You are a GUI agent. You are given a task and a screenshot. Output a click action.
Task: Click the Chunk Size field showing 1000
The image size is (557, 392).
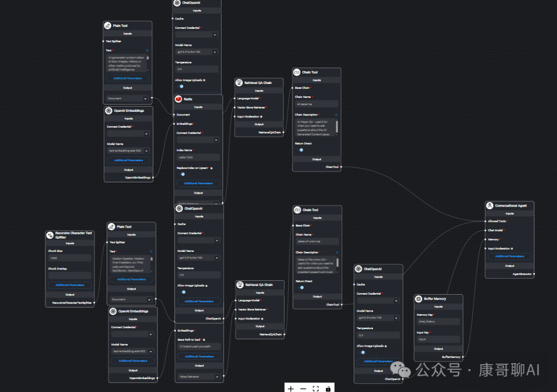(x=70, y=258)
